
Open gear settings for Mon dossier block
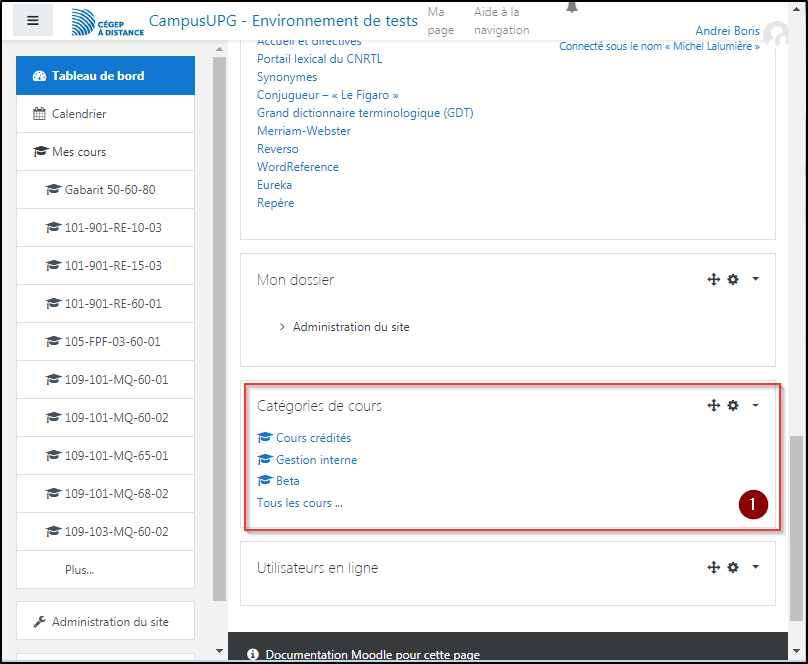click(x=733, y=280)
